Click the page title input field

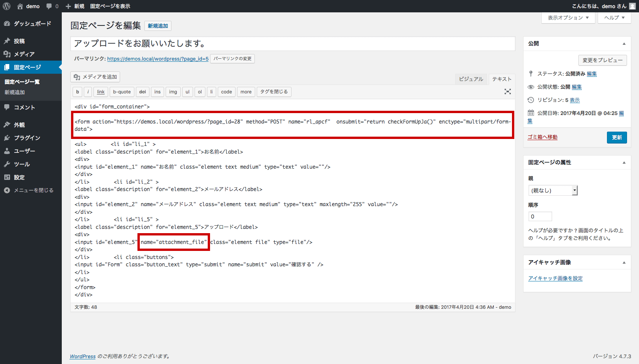(x=293, y=44)
